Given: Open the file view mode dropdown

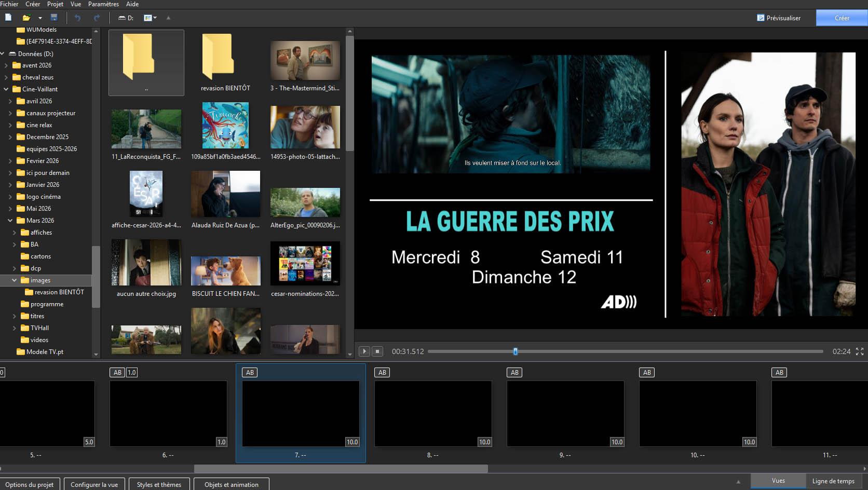Looking at the screenshot, I should [x=151, y=18].
